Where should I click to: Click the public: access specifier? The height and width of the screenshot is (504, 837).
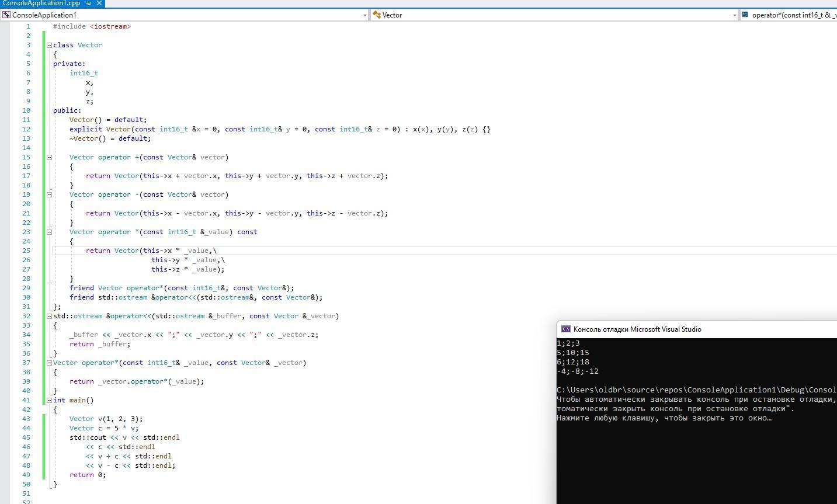click(x=67, y=110)
